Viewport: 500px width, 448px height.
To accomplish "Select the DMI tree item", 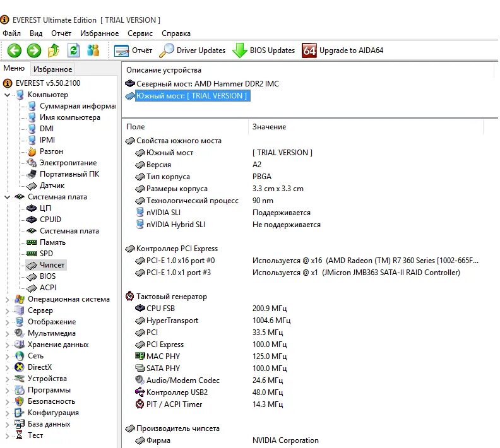I will tap(47, 129).
